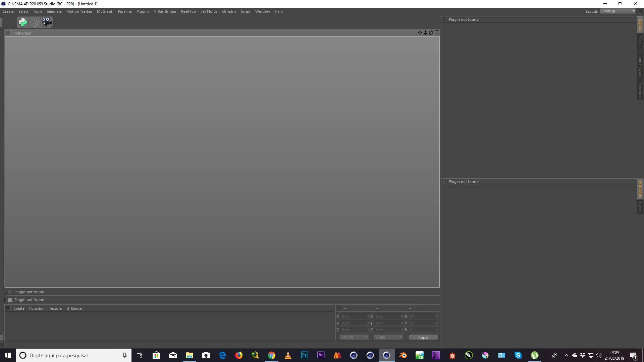Click the U-Render tab in bottom panel
The image size is (644, 362).
(x=74, y=308)
